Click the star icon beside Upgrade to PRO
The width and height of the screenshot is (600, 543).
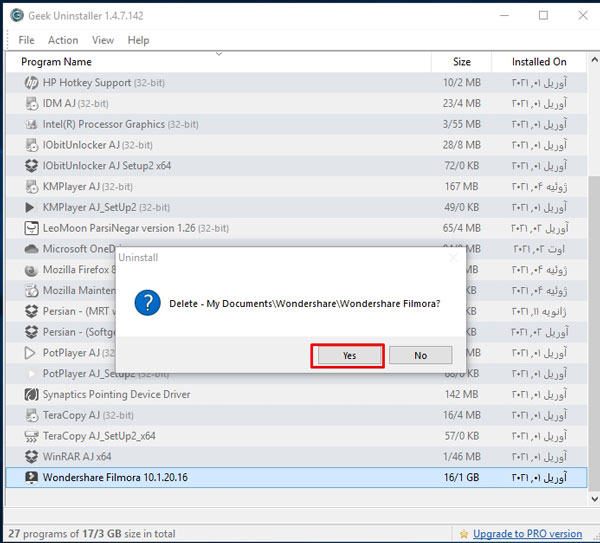464,534
